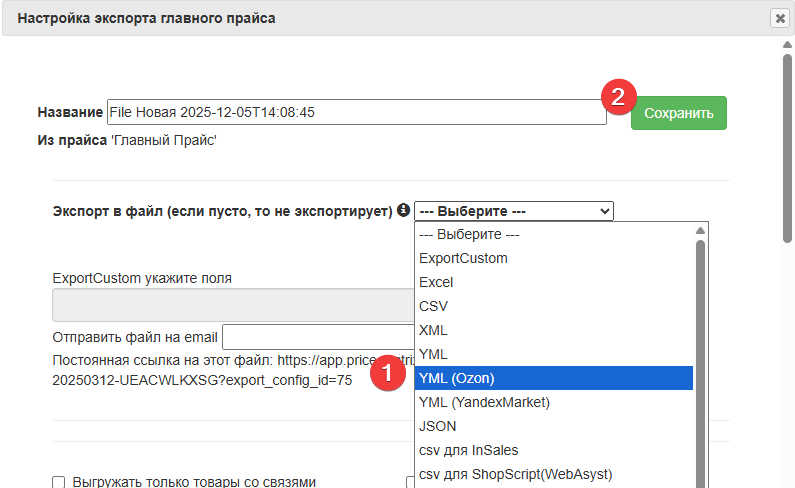Viewport: 795px width, 488px height.
Task: Open the '--- Выберите ---' format dropdown
Action: click(513, 211)
